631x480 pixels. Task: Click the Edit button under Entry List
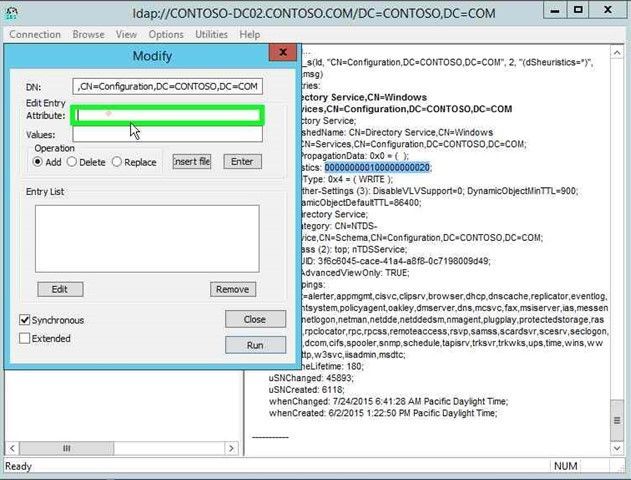click(x=60, y=289)
